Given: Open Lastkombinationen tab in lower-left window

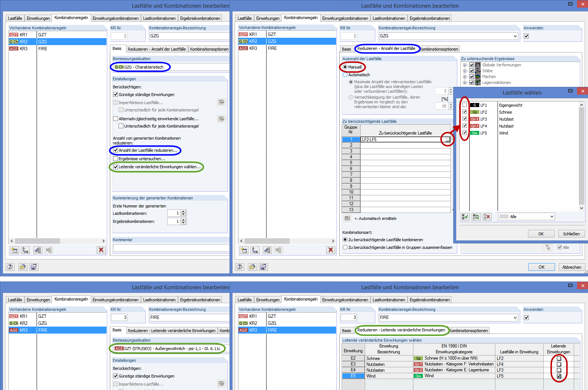Looking at the screenshot, I should coord(159,300).
